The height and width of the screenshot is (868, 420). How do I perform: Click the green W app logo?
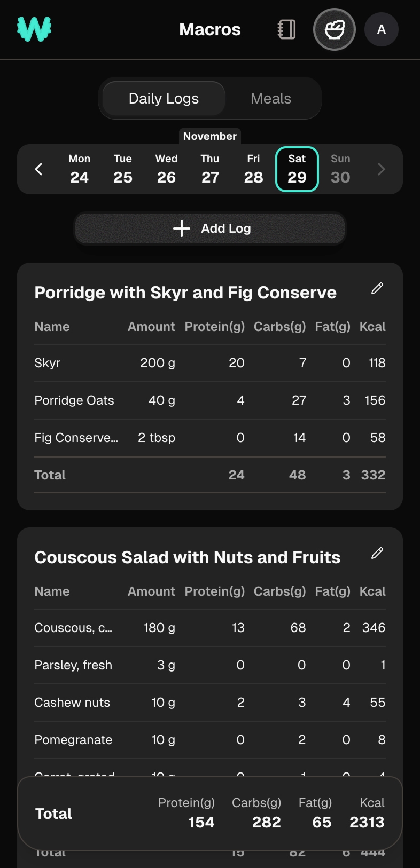[x=34, y=29]
